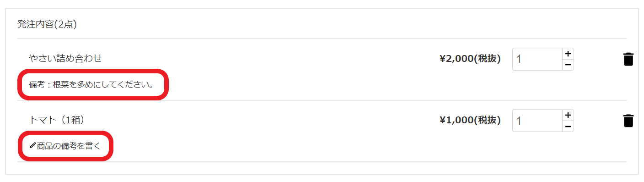Click the product name トマト（1箱）
Screen dimensions: 644x182
(57, 120)
